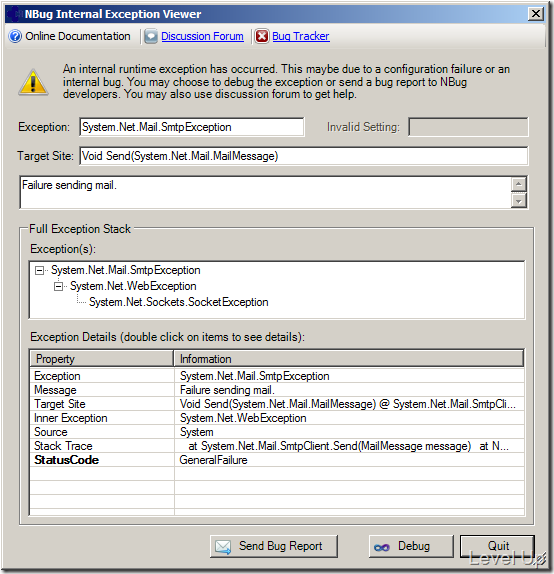Screen dimensions: 554x574
Task: Click the Discussion Forum speech bubble icon
Action: point(151,37)
